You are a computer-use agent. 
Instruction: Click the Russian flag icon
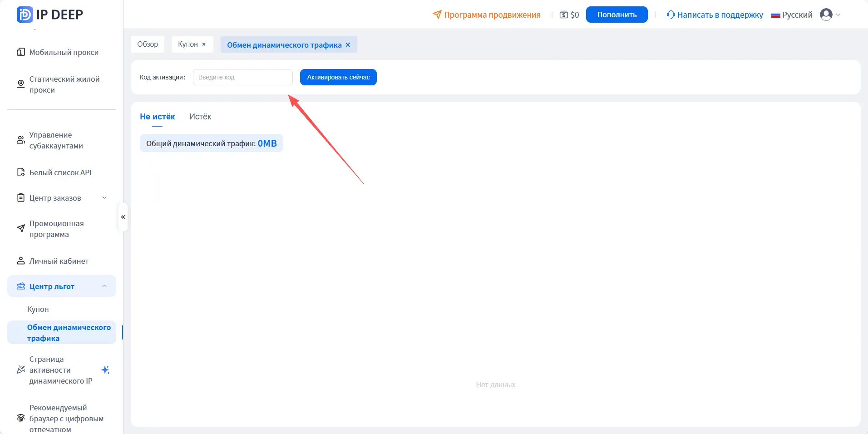(x=776, y=15)
